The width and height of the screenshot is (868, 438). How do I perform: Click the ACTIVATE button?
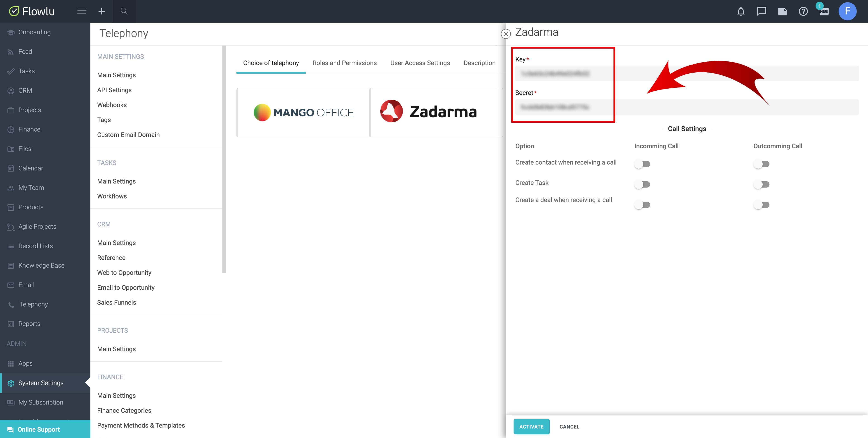coord(531,426)
